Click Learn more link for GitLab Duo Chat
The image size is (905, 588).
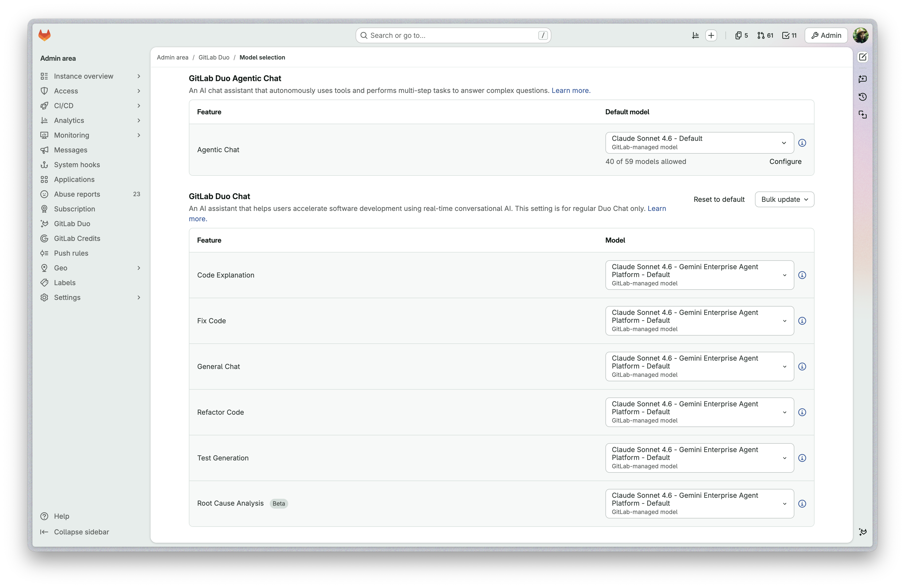tap(657, 208)
